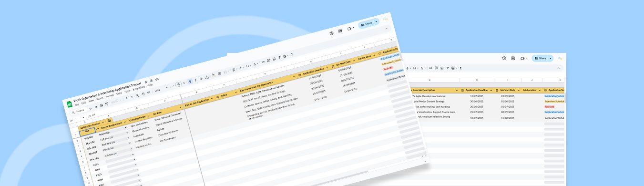
Task: Open Job Location header dropdown in right window
Action: (x=540, y=90)
